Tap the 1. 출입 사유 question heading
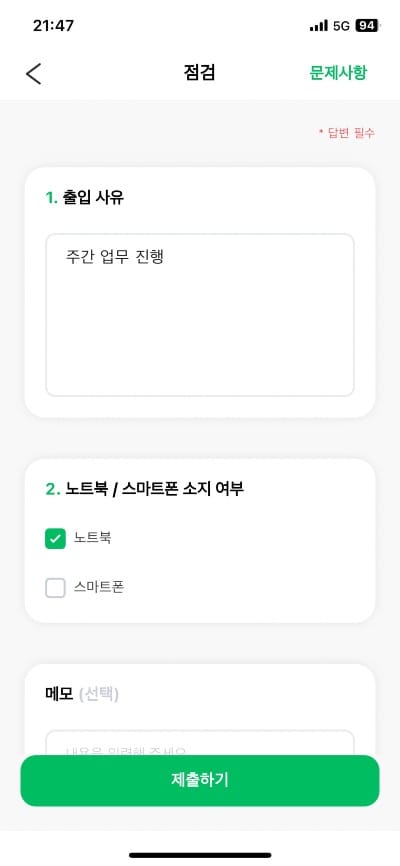The width and height of the screenshot is (400, 866). [x=85, y=198]
